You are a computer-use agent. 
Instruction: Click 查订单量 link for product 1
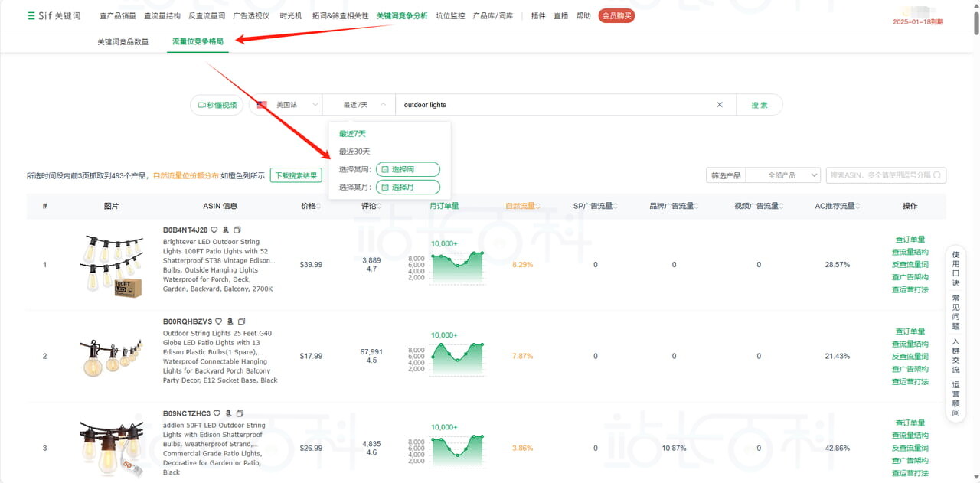[910, 240]
